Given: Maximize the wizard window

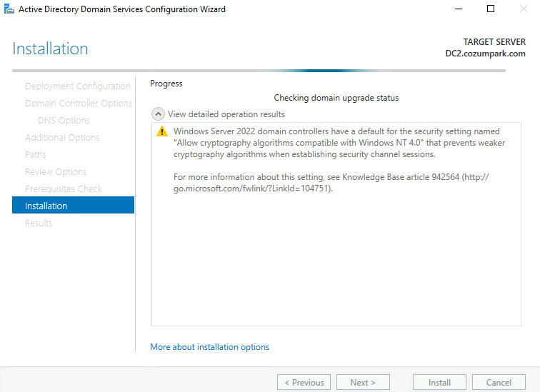Looking at the screenshot, I should point(491,9).
